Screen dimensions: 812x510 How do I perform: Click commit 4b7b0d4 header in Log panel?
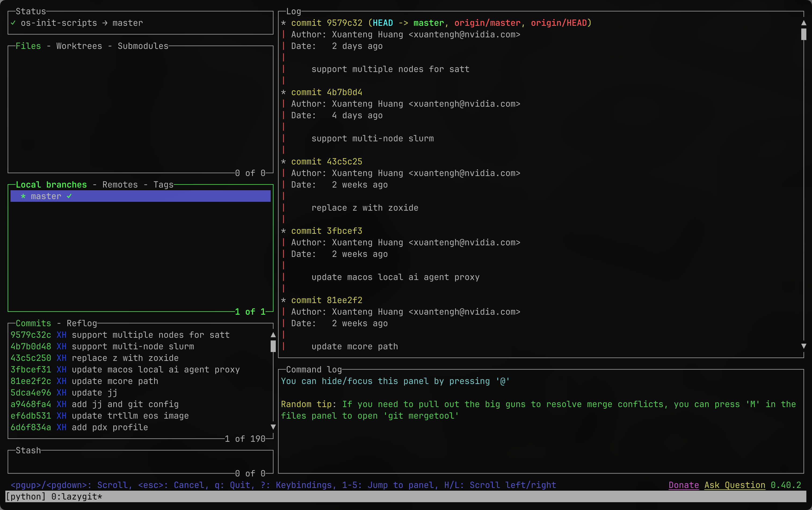click(327, 92)
